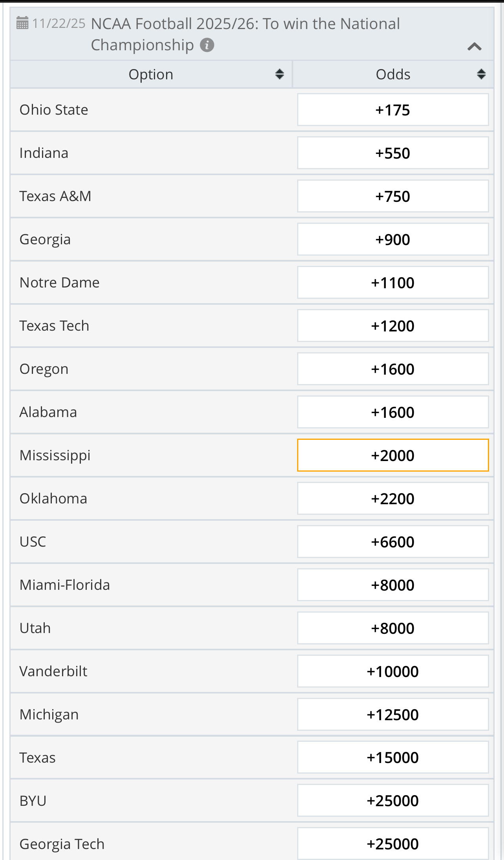Add Notre Dame +1100 to betslip
This screenshot has height=860, width=504.
pos(393,283)
